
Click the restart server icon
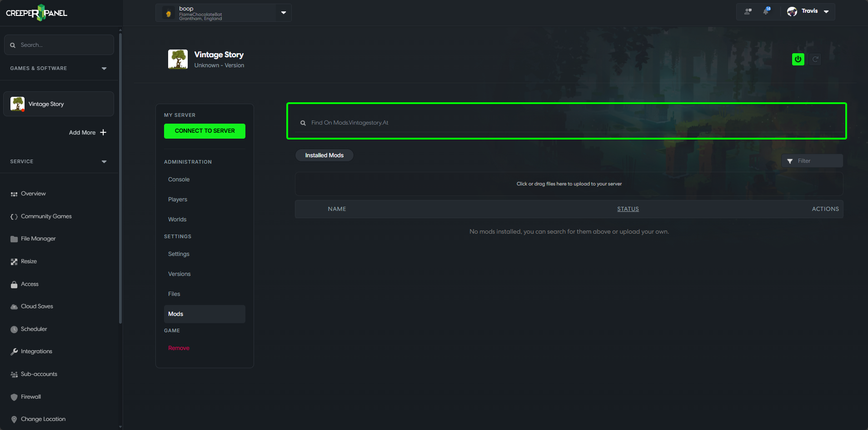click(x=815, y=60)
